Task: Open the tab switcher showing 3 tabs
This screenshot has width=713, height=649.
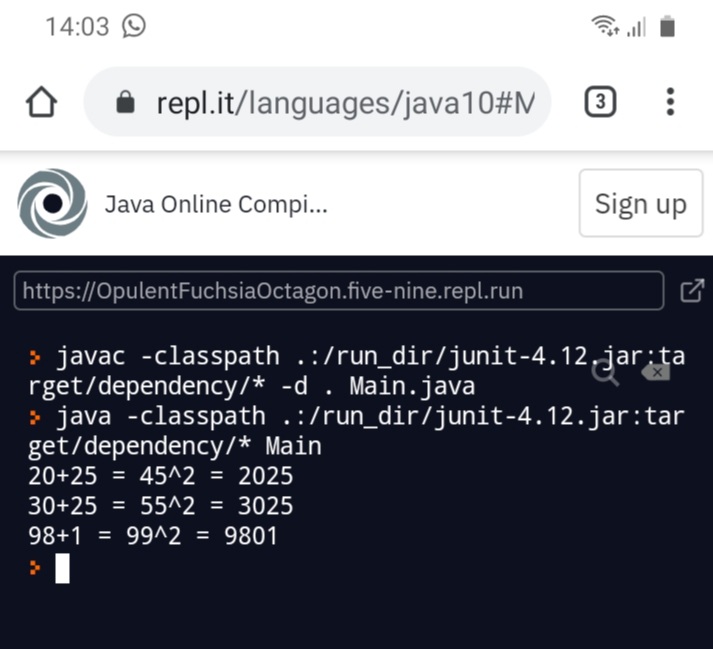Action: coord(600,101)
